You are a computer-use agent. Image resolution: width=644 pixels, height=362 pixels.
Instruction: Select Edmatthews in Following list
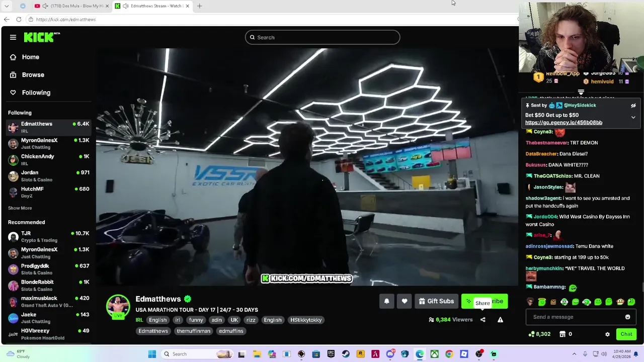tap(49, 127)
